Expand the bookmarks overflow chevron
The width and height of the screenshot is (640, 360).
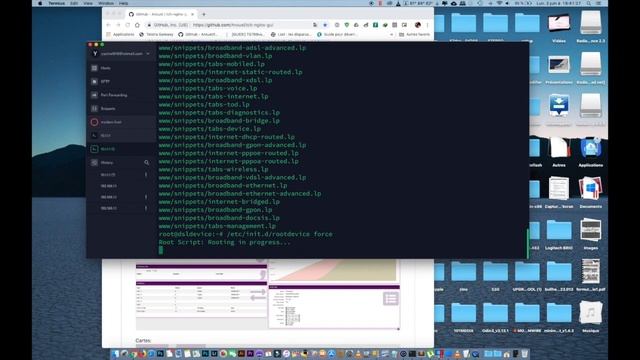(391, 35)
